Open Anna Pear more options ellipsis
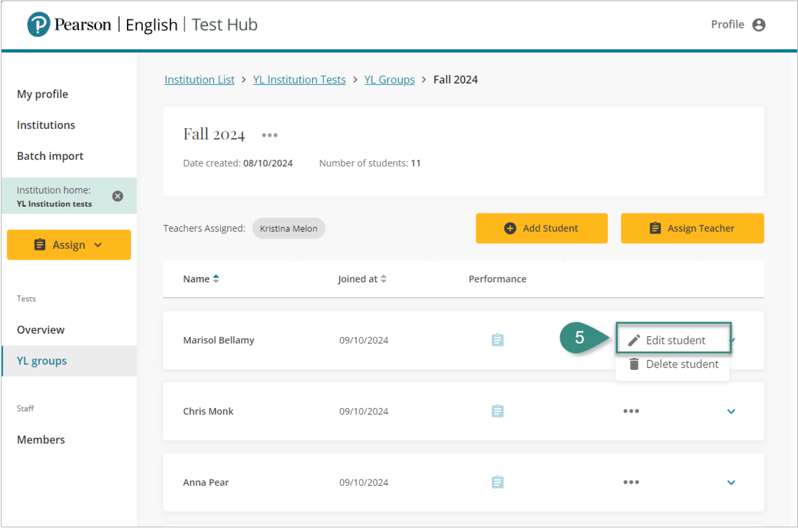Screen dimensions: 798x529 point(630,482)
